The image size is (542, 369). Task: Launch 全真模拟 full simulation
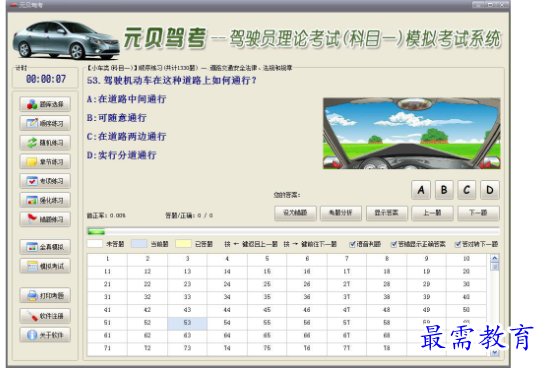(45, 247)
